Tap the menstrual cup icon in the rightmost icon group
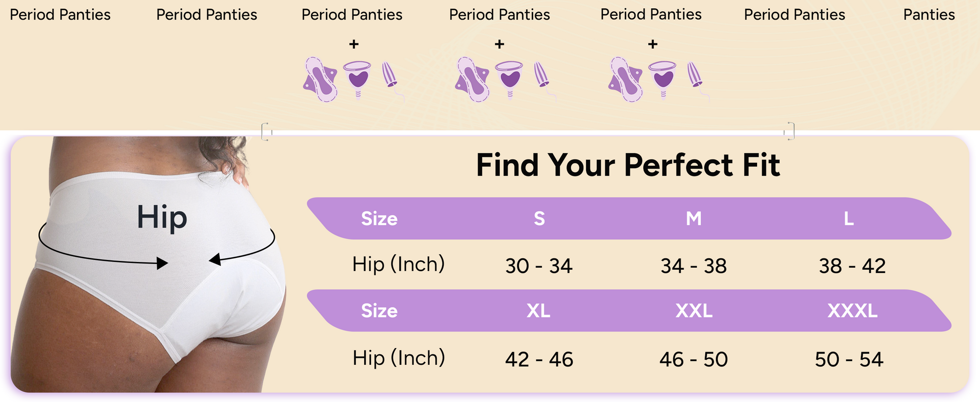Image resolution: width=980 pixels, height=402 pixels. click(x=663, y=77)
